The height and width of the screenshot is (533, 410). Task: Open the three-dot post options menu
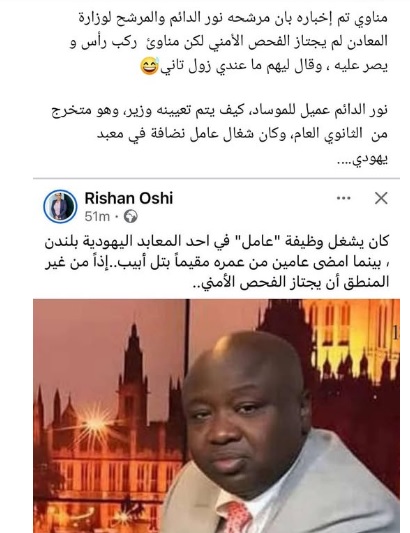(x=343, y=198)
